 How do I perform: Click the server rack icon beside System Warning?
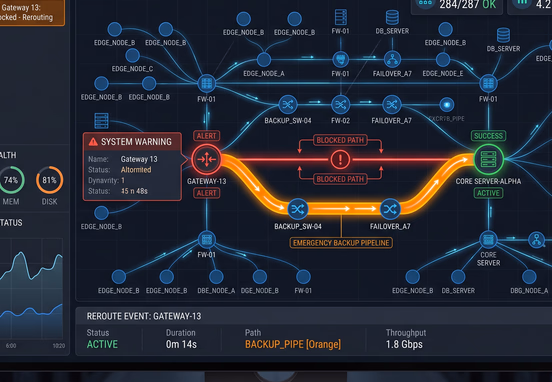pos(101,121)
